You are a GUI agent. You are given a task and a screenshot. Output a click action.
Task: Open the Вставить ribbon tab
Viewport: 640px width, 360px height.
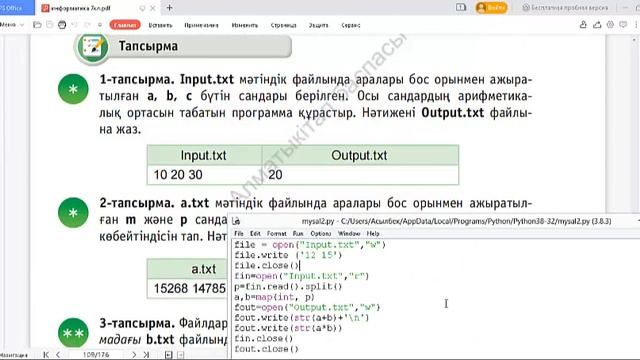pos(160,25)
